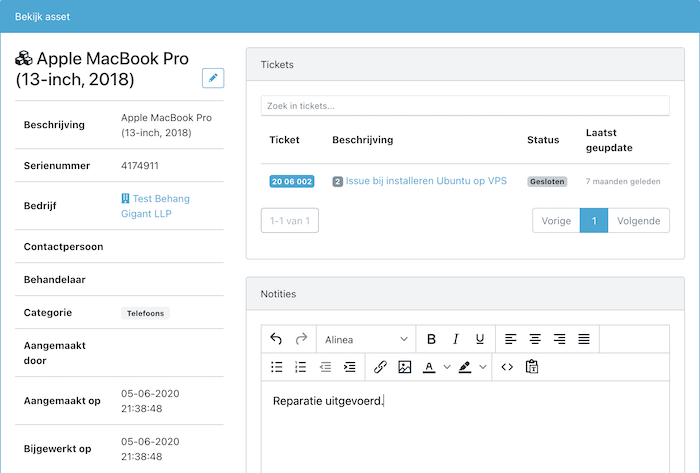The height and width of the screenshot is (473, 700).
Task: Click the Tickets panel header
Action: [465, 65]
